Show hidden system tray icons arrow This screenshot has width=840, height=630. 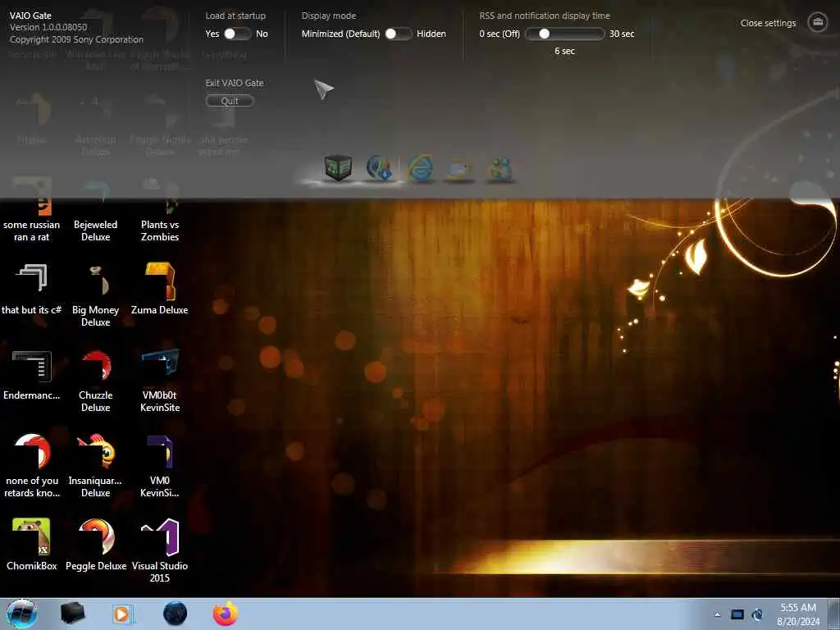point(717,614)
